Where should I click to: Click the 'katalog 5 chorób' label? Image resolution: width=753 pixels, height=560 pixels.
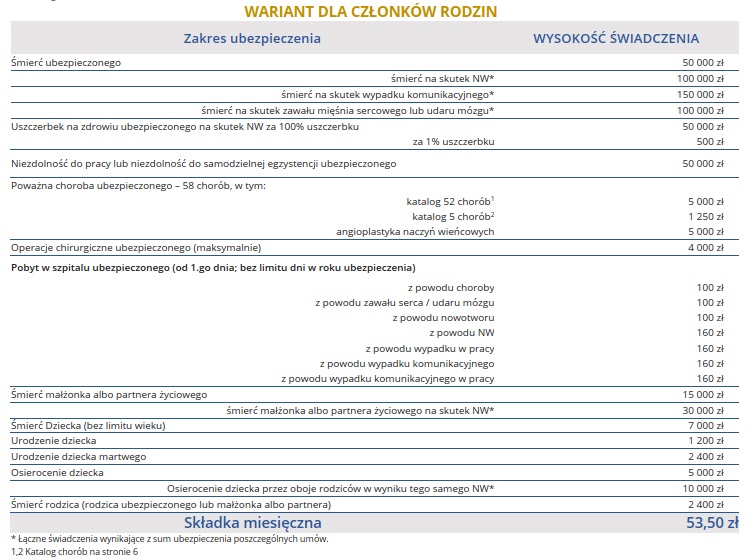(x=453, y=217)
